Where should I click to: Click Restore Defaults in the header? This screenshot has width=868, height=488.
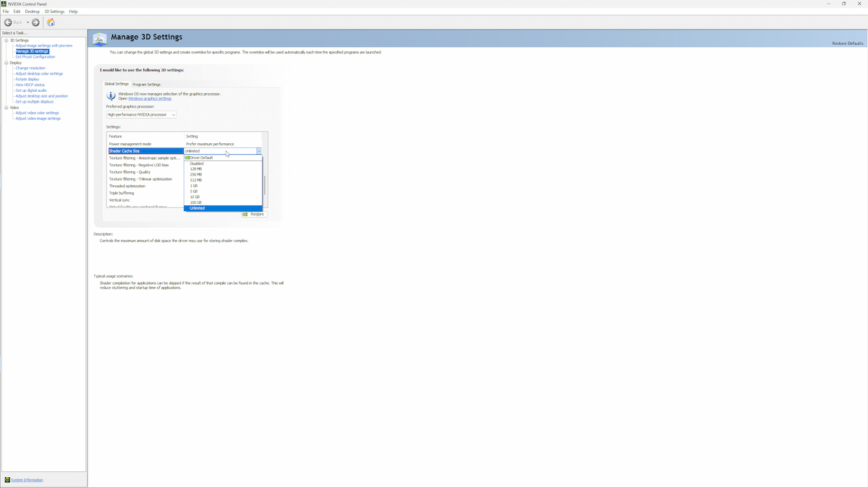coord(848,43)
